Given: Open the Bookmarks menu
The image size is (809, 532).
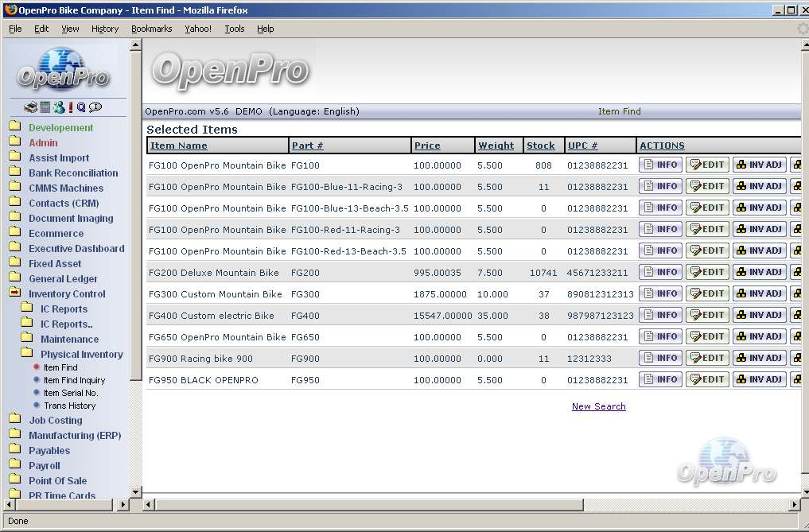Looking at the screenshot, I should (x=151, y=29).
